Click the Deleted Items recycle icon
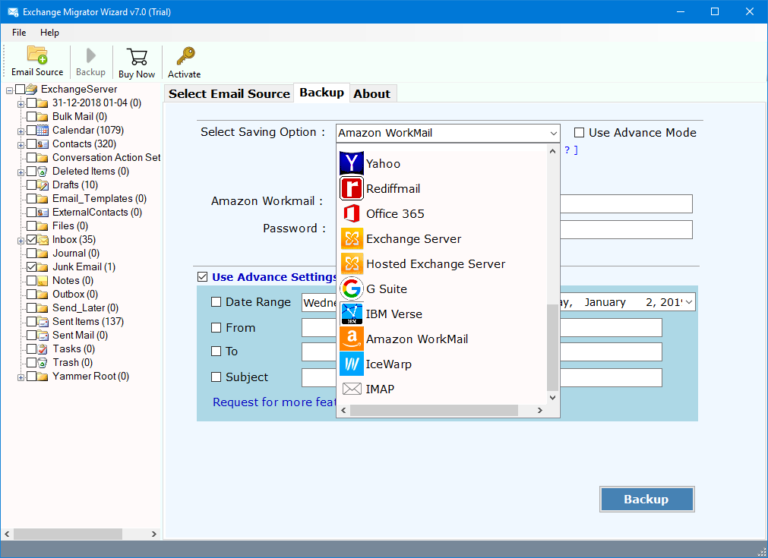The width and height of the screenshot is (768, 558). coord(43,171)
